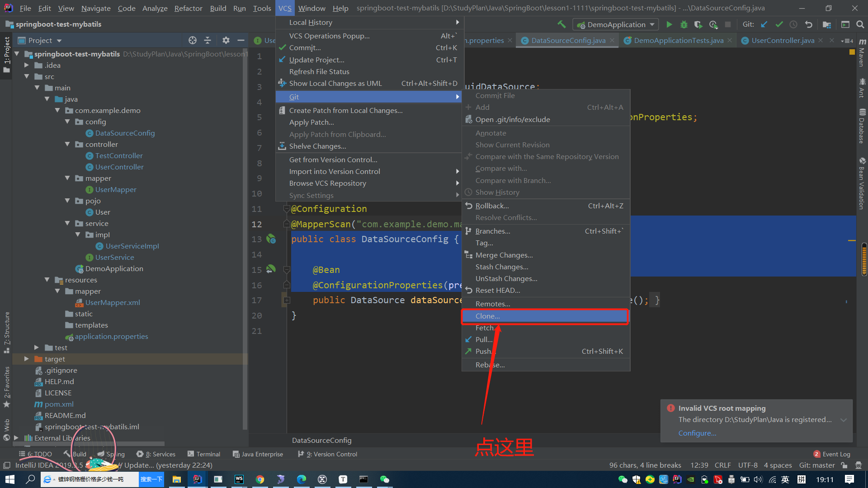Open Project Structure toolbar icon
This screenshot has height=488, width=868.
click(x=827, y=24)
